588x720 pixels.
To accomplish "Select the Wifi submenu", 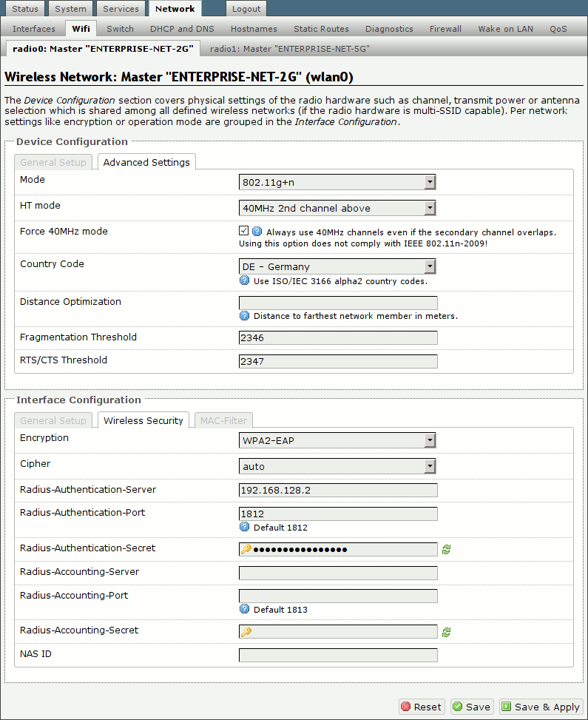I will [81, 28].
